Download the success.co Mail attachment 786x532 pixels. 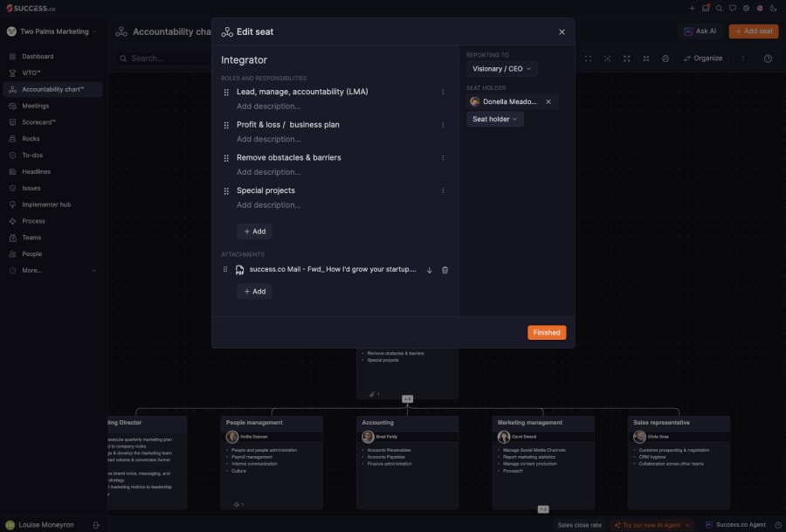(x=429, y=270)
